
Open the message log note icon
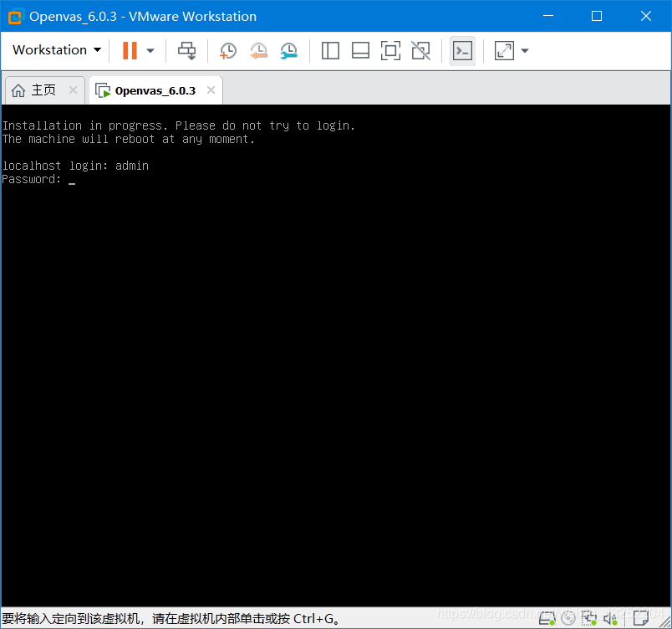(641, 618)
